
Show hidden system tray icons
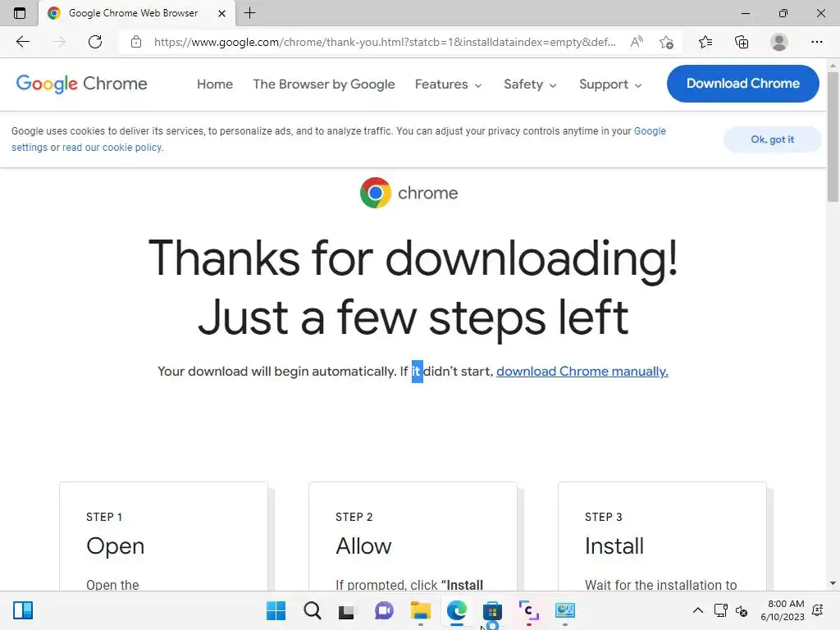(x=697, y=610)
